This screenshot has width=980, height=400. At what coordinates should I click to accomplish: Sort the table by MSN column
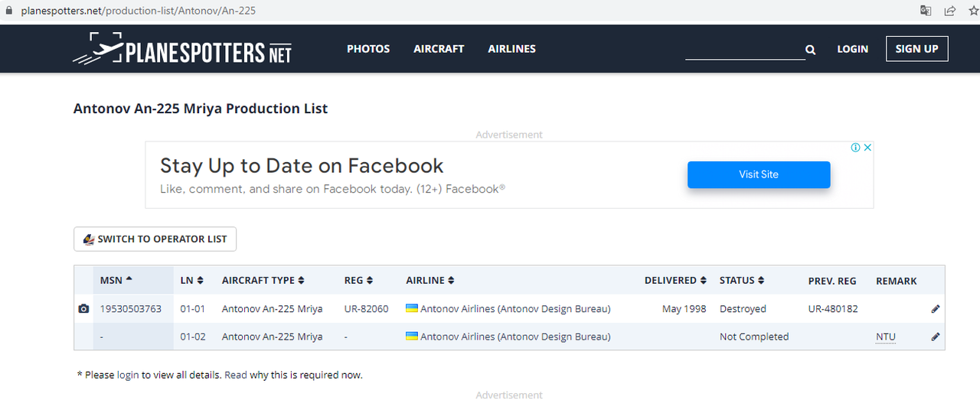116,280
